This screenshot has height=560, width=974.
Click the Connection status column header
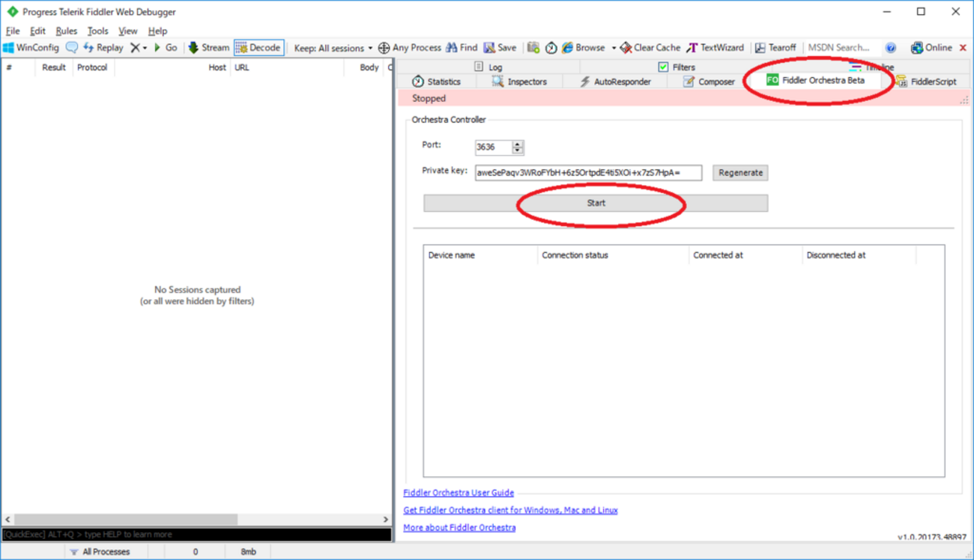tap(613, 255)
